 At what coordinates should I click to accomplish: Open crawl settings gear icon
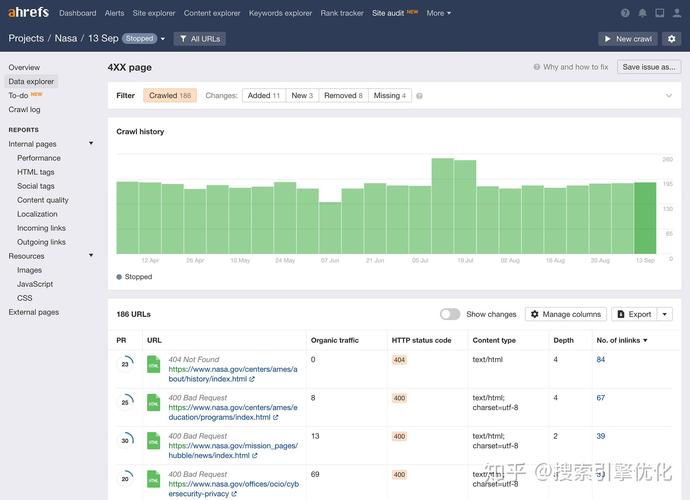(x=672, y=39)
